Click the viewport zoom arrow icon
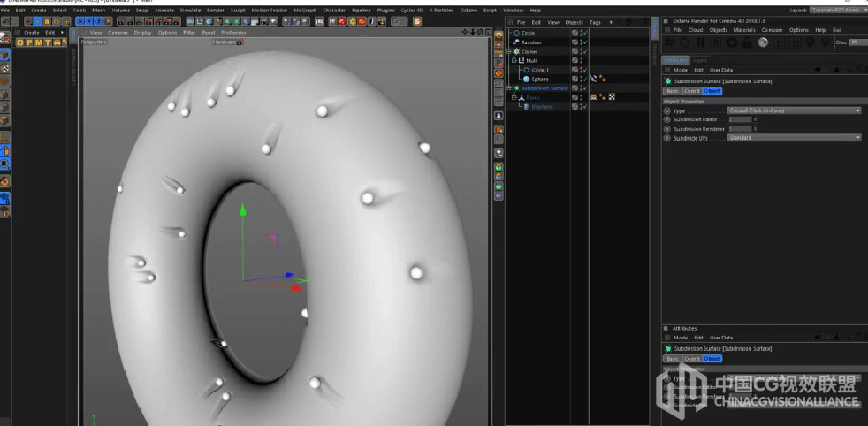The image size is (868, 426). coord(473,32)
